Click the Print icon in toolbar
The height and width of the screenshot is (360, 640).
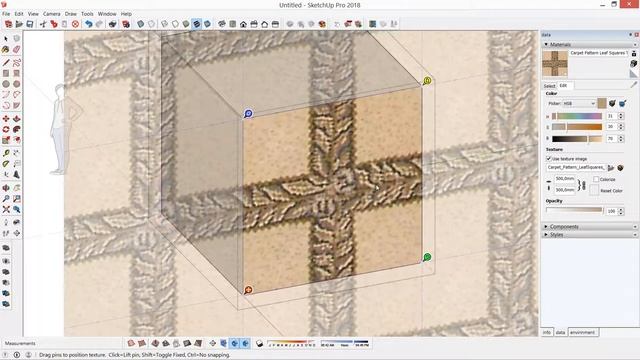click(113, 24)
